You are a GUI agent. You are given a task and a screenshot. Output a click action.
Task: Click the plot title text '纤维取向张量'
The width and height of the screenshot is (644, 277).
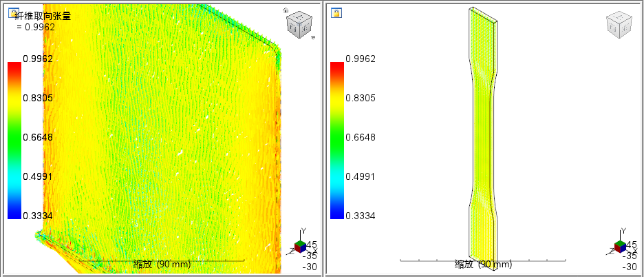(x=43, y=17)
